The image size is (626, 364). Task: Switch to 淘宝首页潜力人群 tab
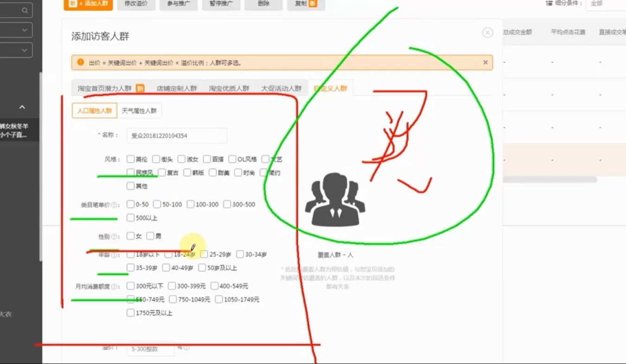click(x=110, y=88)
